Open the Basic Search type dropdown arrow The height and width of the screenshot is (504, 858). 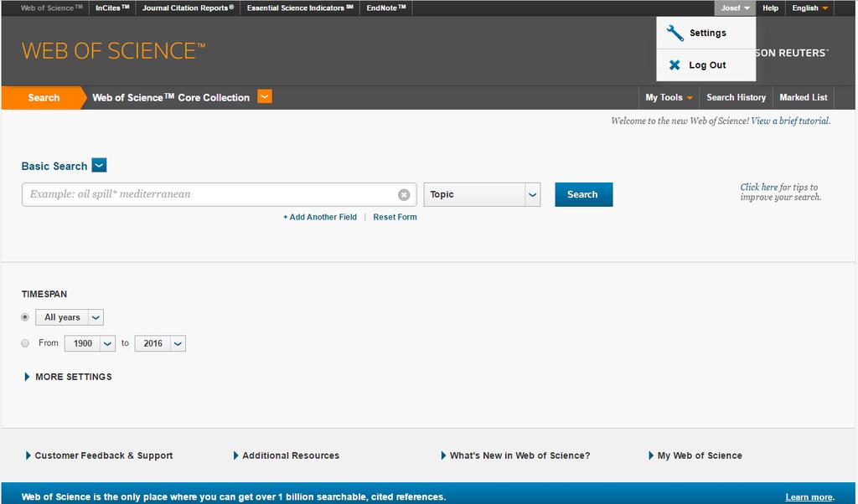pos(99,165)
